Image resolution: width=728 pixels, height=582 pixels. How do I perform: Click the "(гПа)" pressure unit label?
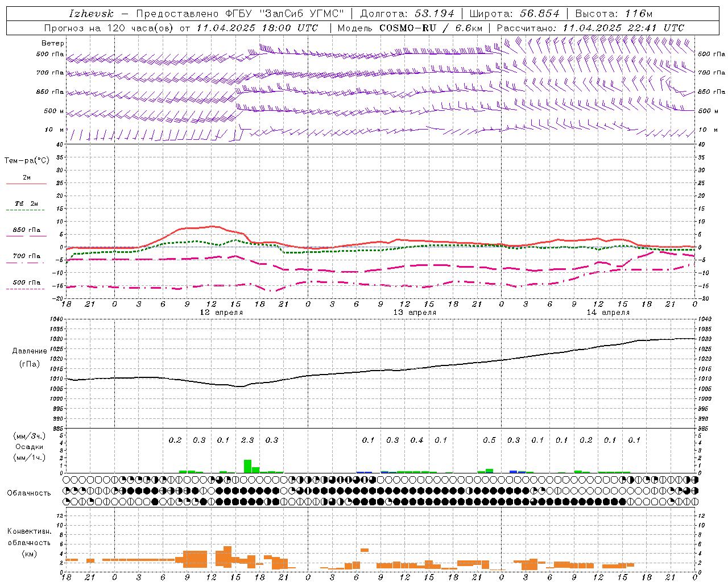pos(29,364)
